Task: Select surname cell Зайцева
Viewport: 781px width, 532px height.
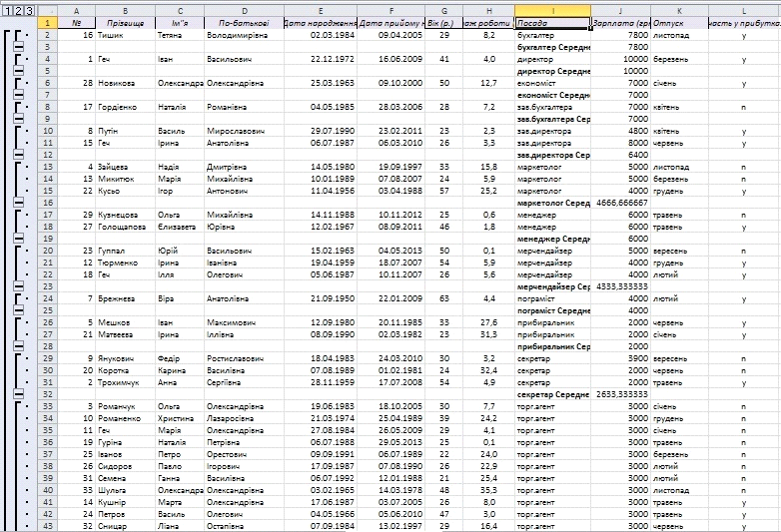Action: (x=125, y=167)
